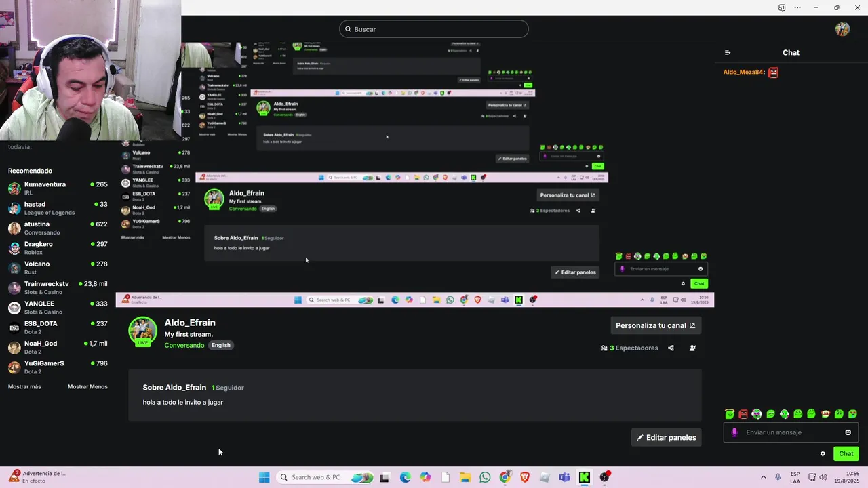The height and width of the screenshot is (488, 868).
Task: Click Aldo_Meza84 username in chat
Action: 744,72
